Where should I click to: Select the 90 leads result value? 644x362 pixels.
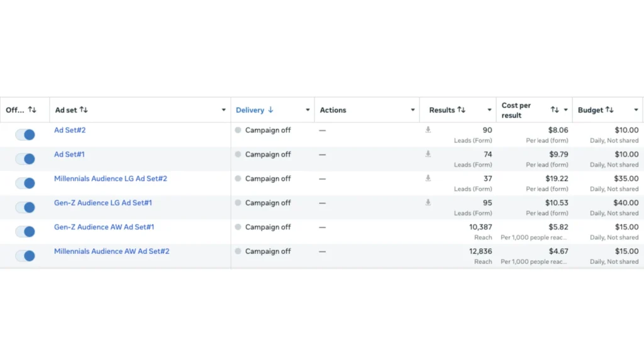[x=487, y=130]
